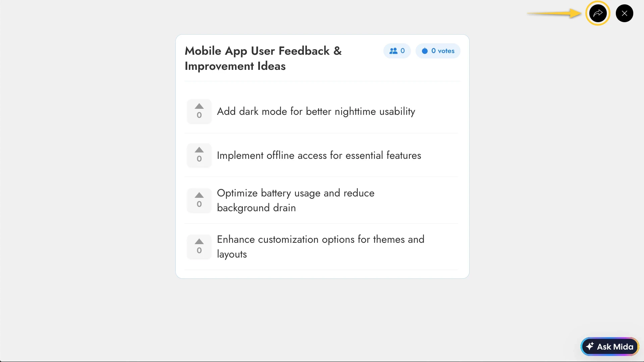Toggle your vote on the dark mode item
Viewport: 644px width, 362px height.
(199, 106)
